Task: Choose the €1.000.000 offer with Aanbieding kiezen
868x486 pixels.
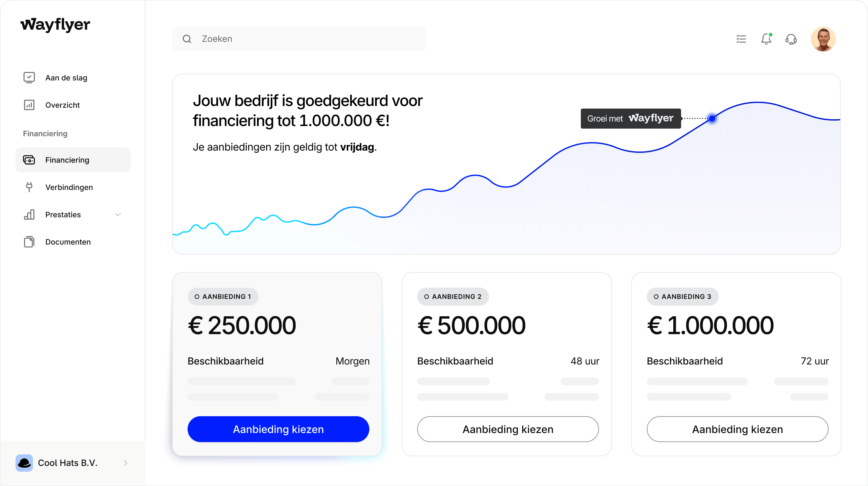Action: pos(737,429)
